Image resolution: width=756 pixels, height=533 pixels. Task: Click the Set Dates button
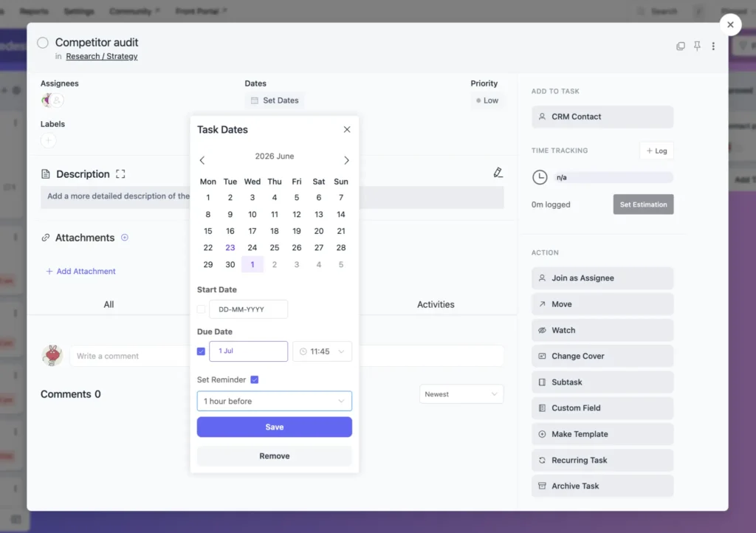(275, 100)
